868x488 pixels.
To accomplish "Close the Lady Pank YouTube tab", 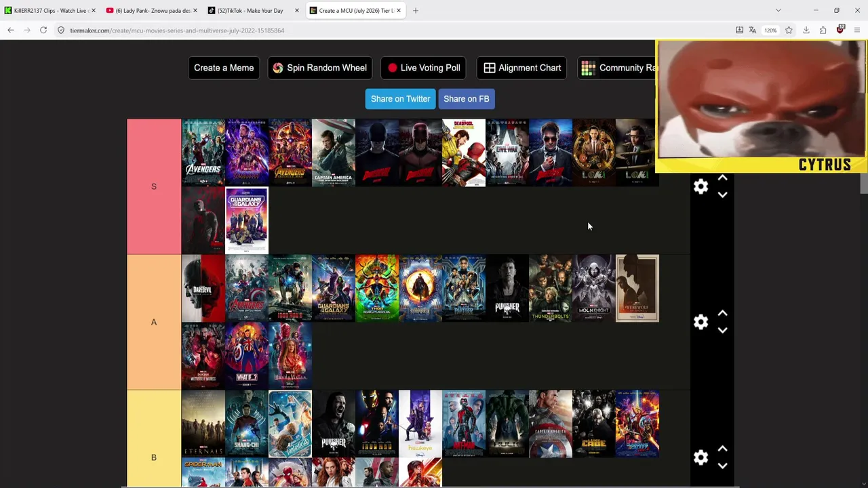I will (195, 11).
